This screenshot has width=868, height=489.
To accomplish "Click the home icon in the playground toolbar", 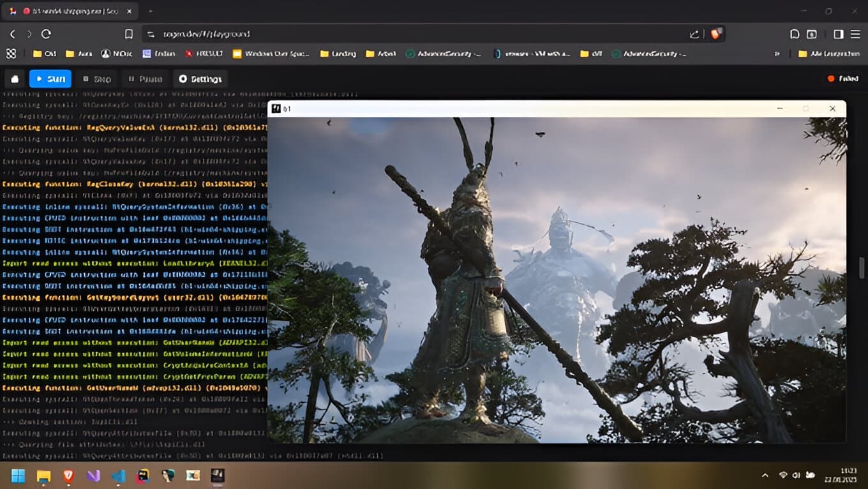I will pos(14,79).
